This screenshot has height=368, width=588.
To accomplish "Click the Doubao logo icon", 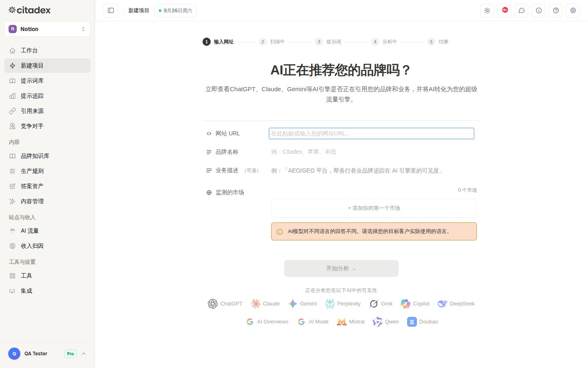I will click(412, 322).
